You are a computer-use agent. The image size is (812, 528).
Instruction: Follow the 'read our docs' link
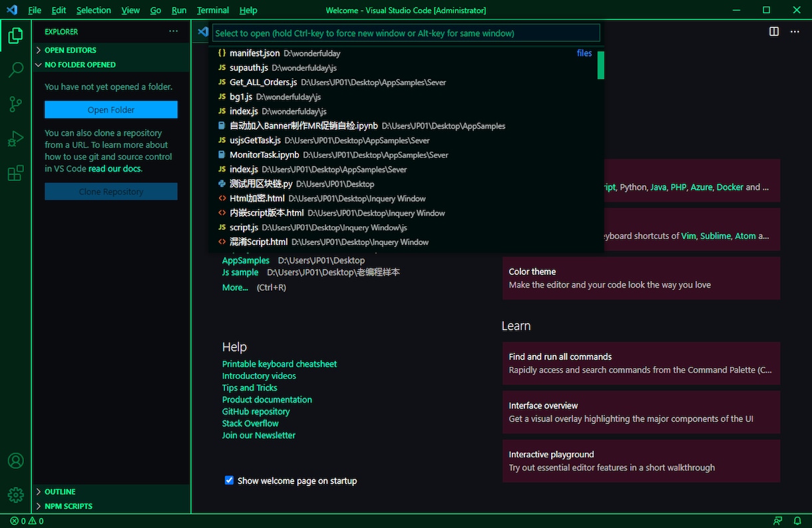114,168
